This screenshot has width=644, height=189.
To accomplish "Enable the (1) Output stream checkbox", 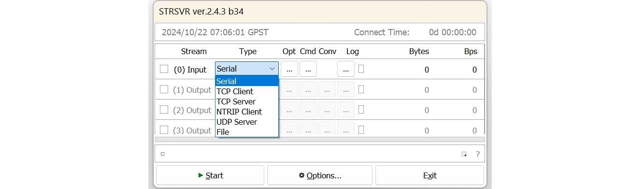I will [x=164, y=89].
